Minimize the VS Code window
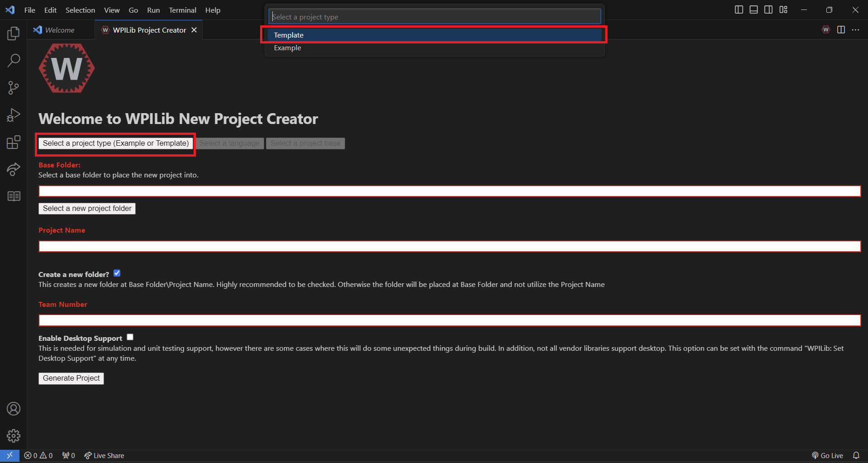This screenshot has width=868, height=463. (x=804, y=10)
